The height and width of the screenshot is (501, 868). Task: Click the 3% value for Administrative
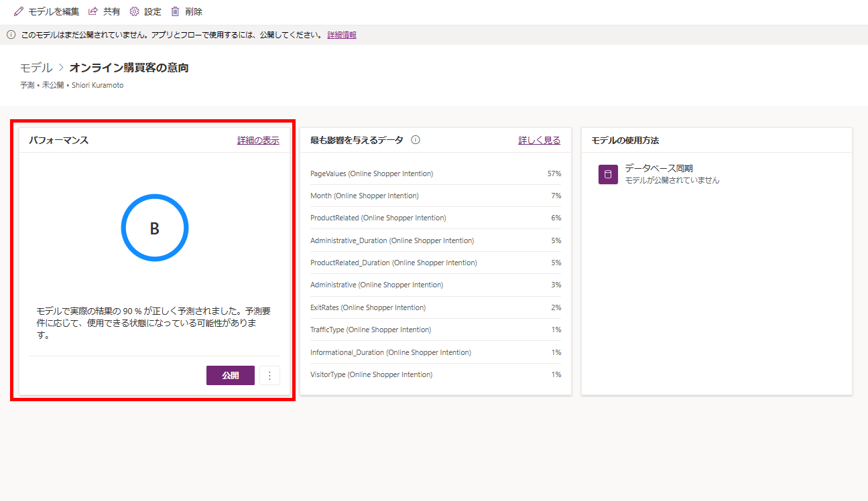click(556, 285)
